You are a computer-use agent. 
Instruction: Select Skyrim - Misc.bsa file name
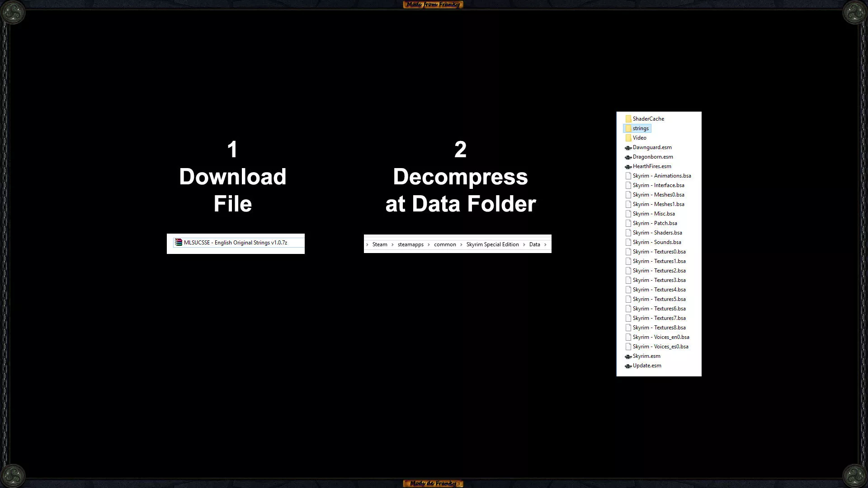pyautogui.click(x=654, y=214)
